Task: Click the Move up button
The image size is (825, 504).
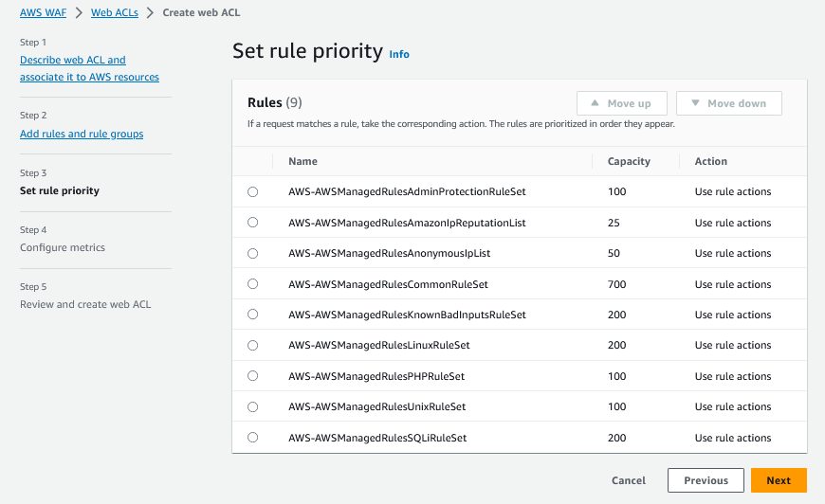Action: click(x=621, y=103)
